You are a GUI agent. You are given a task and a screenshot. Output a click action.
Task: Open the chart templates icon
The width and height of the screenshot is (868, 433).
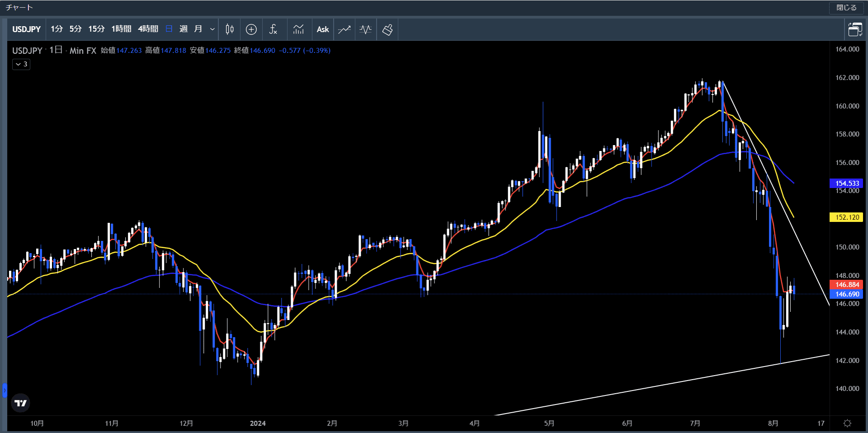(298, 29)
